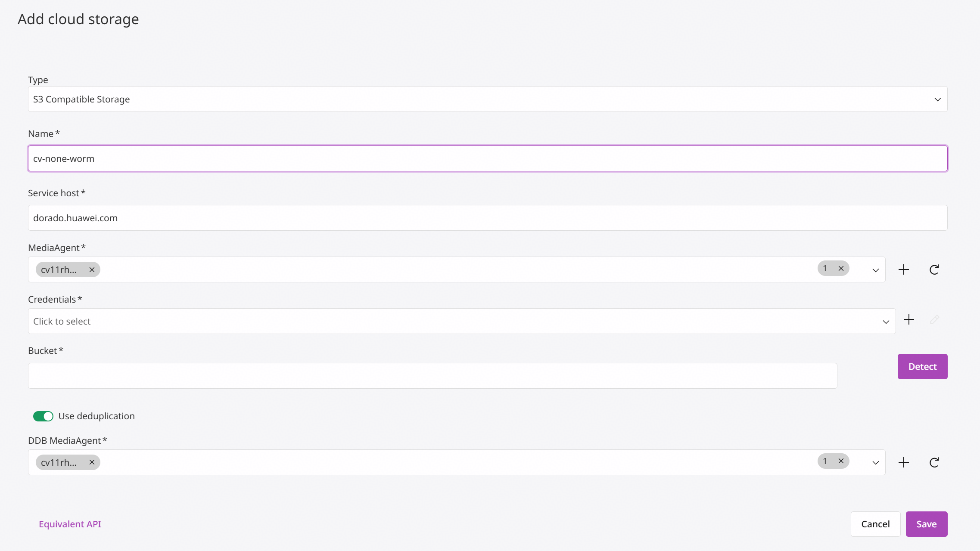Save the cloud storage configuration

[x=927, y=524]
